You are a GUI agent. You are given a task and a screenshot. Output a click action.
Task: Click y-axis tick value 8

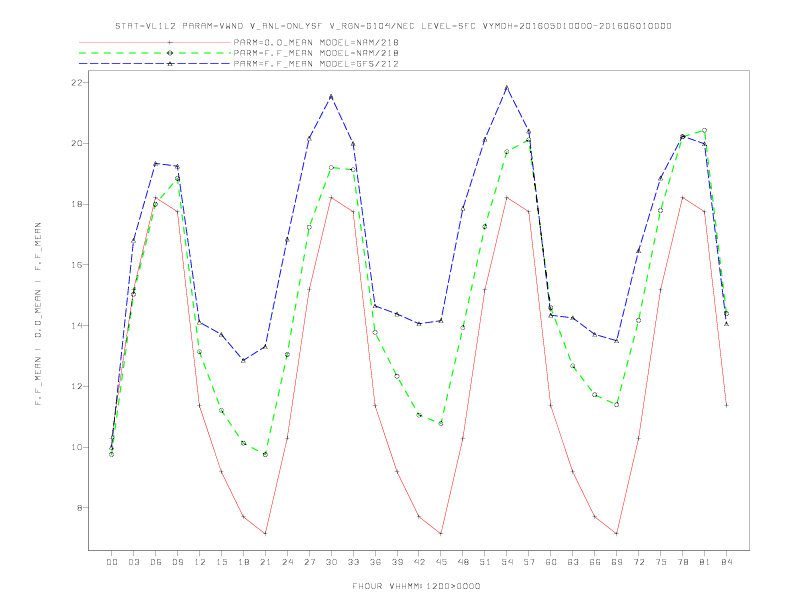pyautogui.click(x=80, y=508)
